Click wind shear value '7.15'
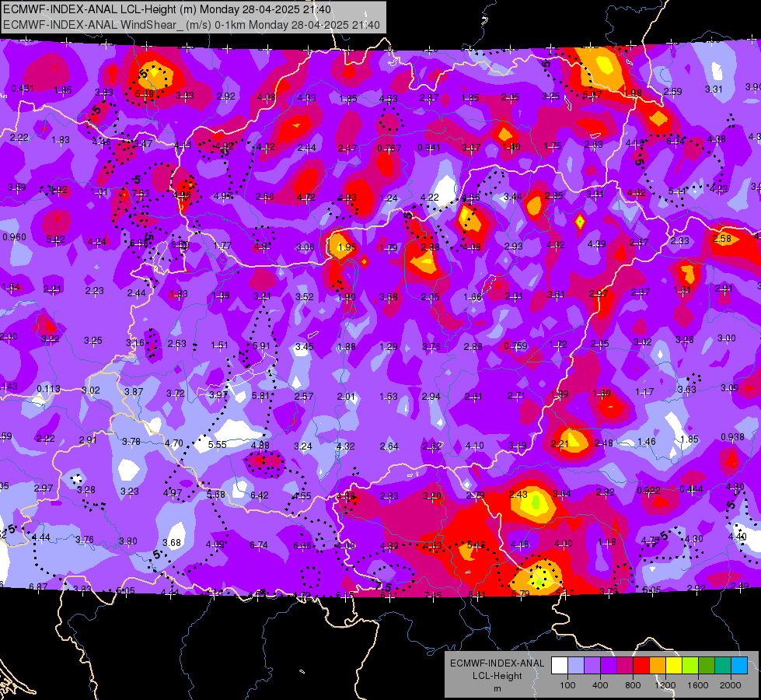761x700 pixels. [x=433, y=594]
